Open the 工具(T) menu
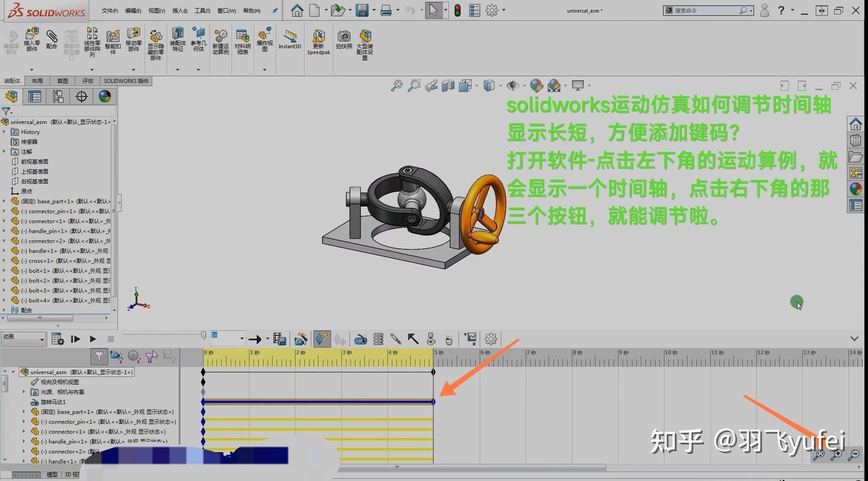Screen dimensions: 868x481 [202, 11]
